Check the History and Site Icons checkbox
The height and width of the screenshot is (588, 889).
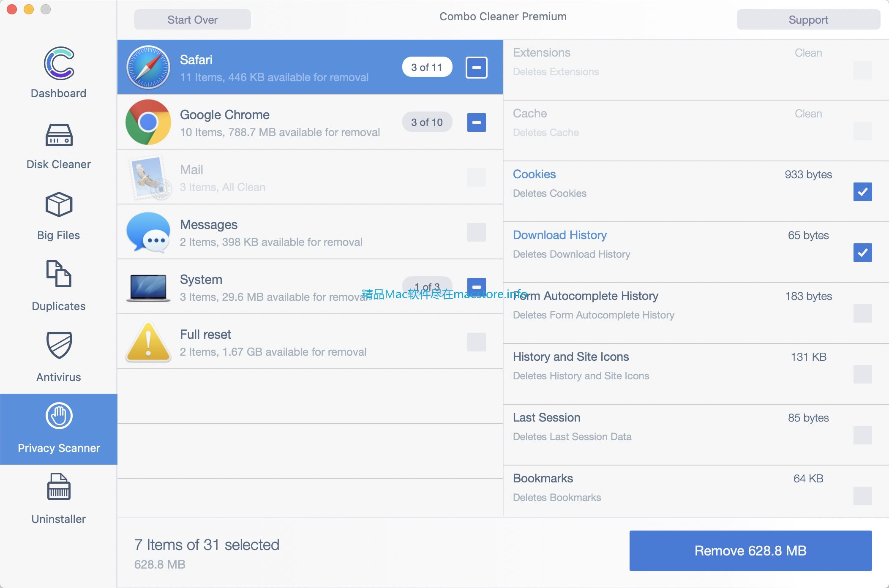tap(863, 374)
